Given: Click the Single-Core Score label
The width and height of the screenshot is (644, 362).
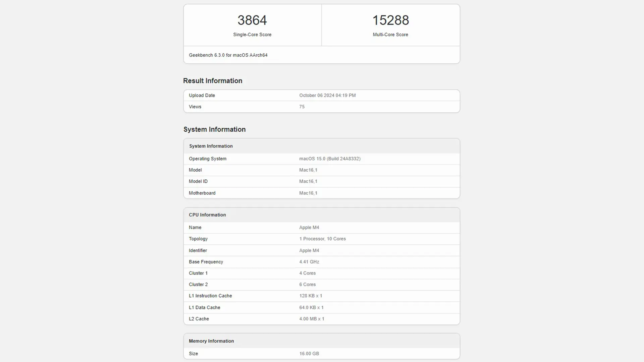Looking at the screenshot, I should tap(252, 35).
